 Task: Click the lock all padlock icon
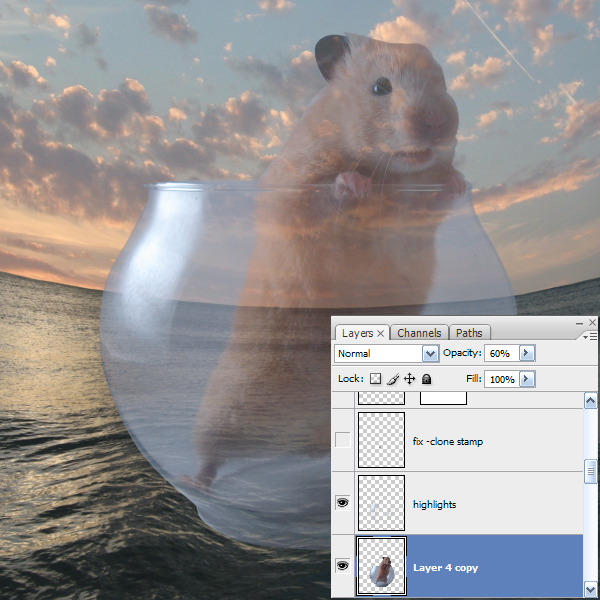(426, 380)
